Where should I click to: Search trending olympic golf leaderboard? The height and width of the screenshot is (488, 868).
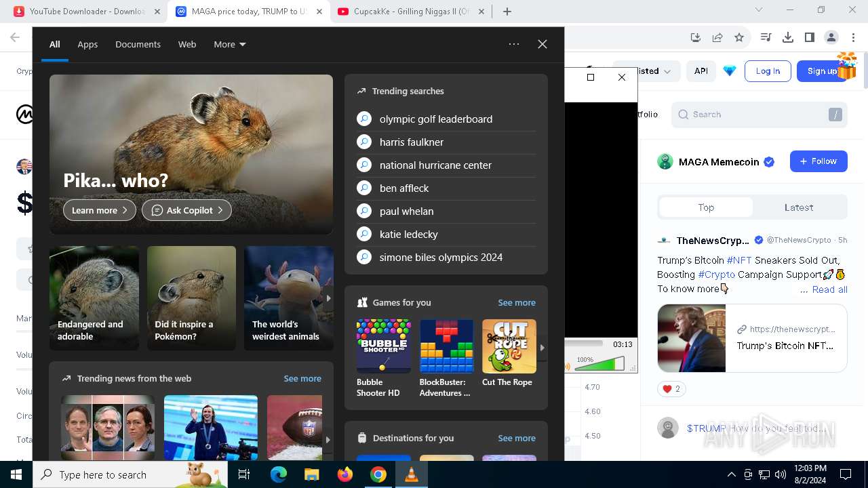click(446, 119)
